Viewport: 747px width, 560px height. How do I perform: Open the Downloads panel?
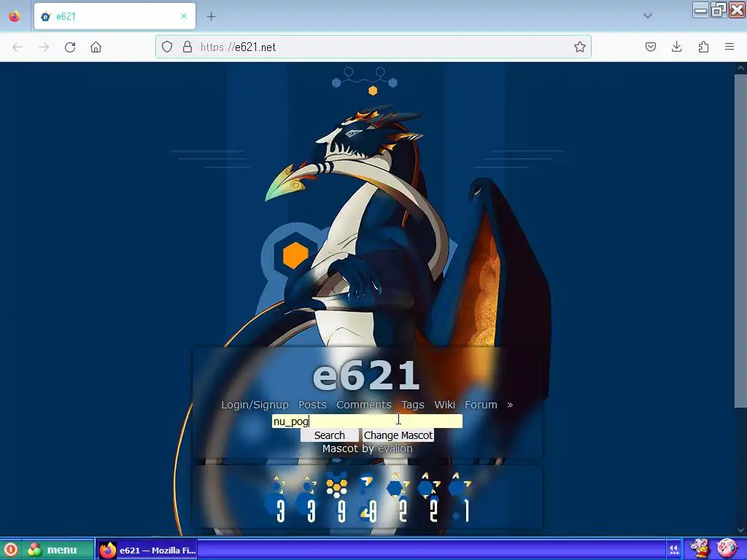click(676, 47)
